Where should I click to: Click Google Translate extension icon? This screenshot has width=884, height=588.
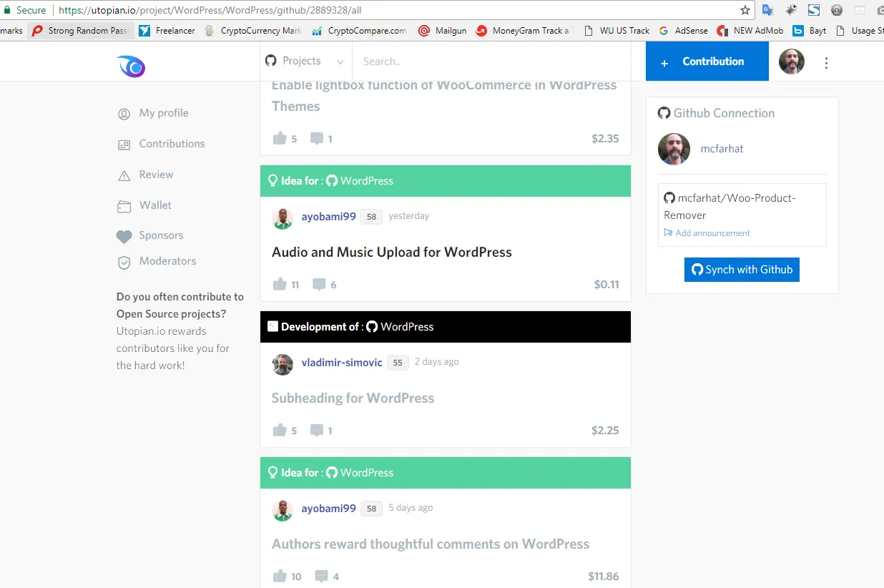(768, 10)
